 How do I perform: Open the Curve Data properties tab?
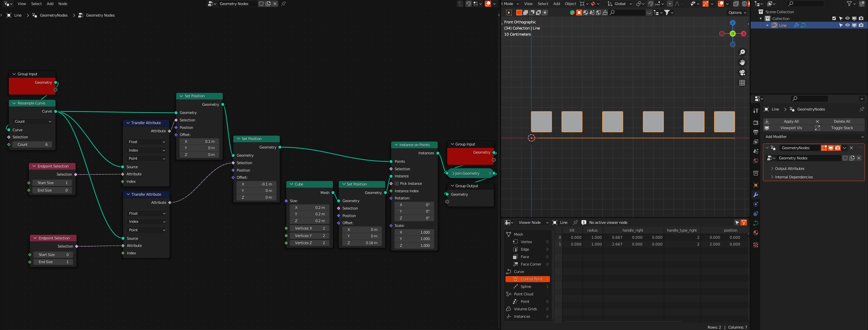tap(755, 223)
